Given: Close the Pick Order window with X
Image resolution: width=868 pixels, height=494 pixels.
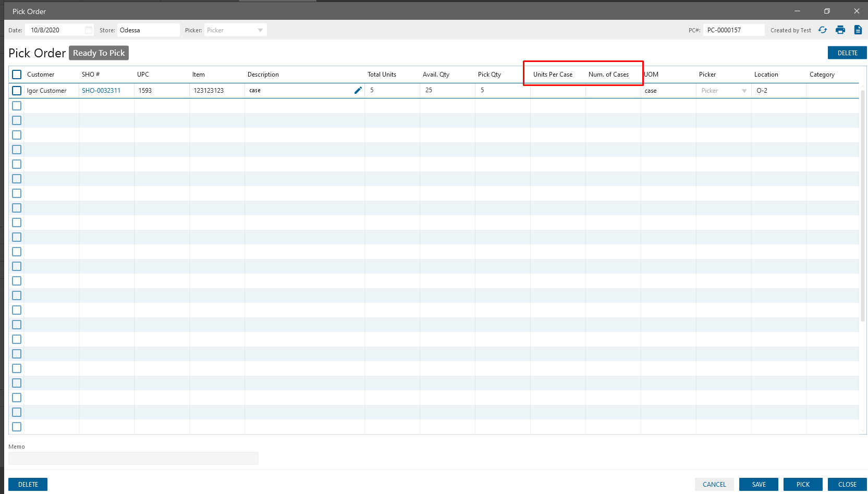Looking at the screenshot, I should (857, 11).
